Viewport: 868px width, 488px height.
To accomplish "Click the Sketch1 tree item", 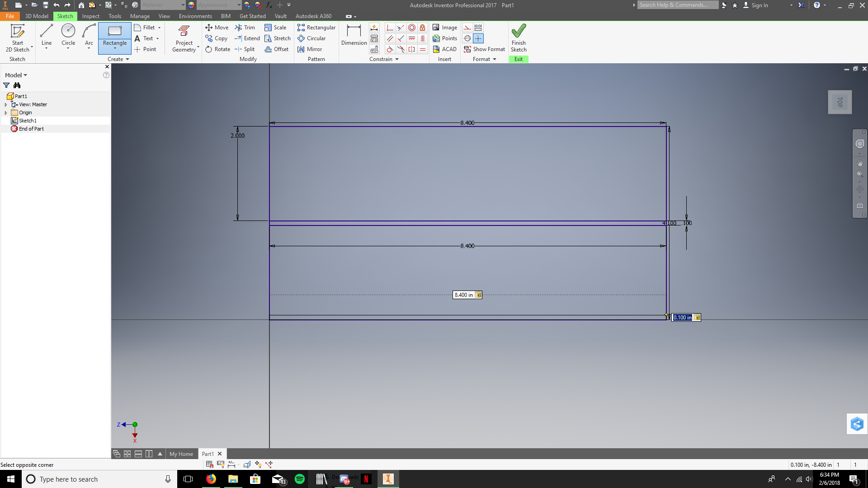I will point(28,120).
